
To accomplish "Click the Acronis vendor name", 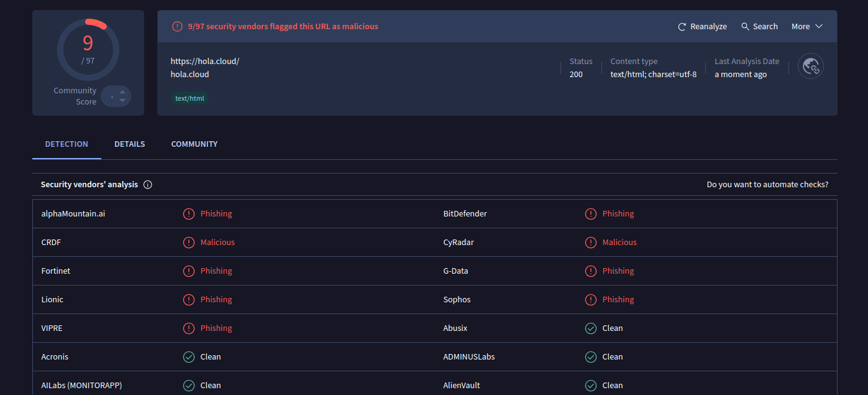I will [x=55, y=356].
